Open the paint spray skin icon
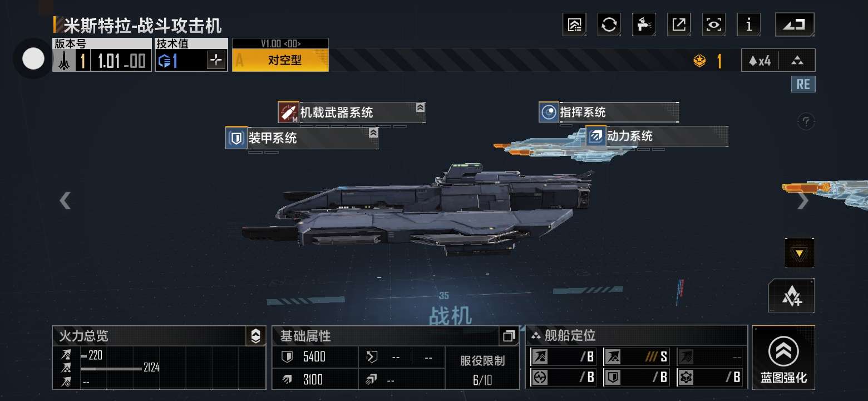Viewport: 868px width, 401px height. (x=644, y=25)
